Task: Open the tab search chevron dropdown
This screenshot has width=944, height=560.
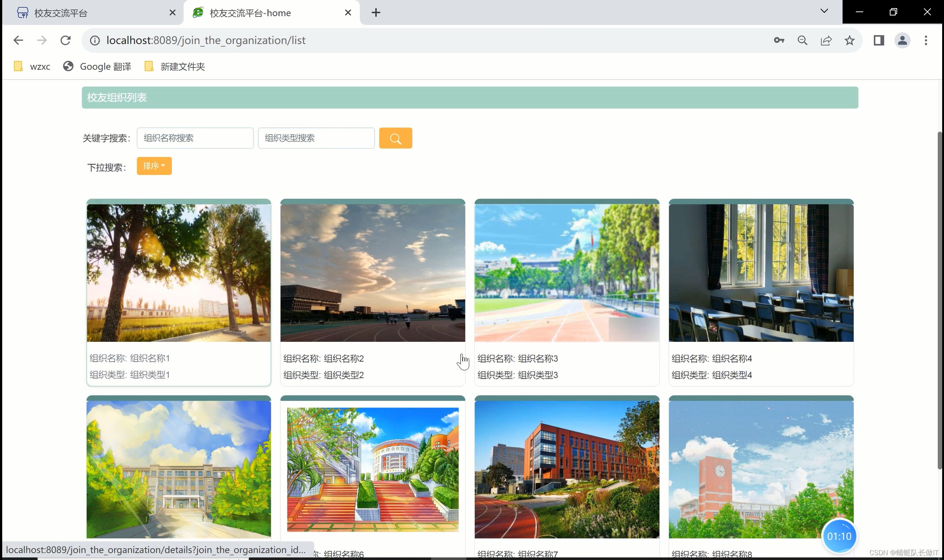Action: (824, 11)
